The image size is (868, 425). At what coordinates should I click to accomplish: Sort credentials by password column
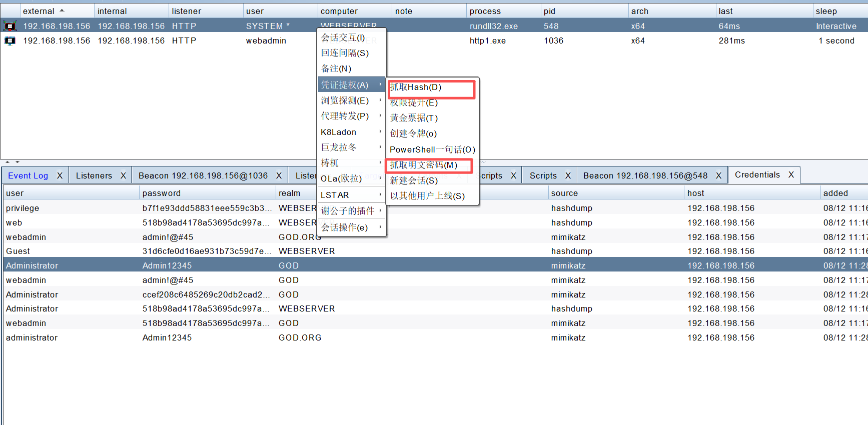click(207, 193)
